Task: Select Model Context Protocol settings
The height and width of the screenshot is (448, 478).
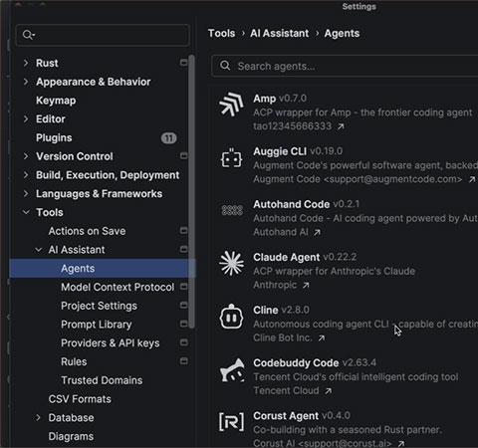Action: pos(118,287)
